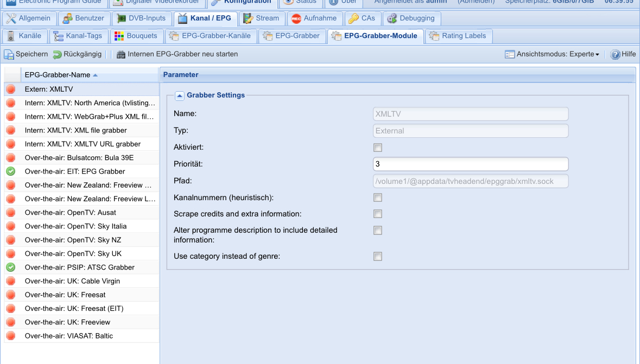Tick Use category instead of genre
640x364 pixels.
pyautogui.click(x=378, y=256)
